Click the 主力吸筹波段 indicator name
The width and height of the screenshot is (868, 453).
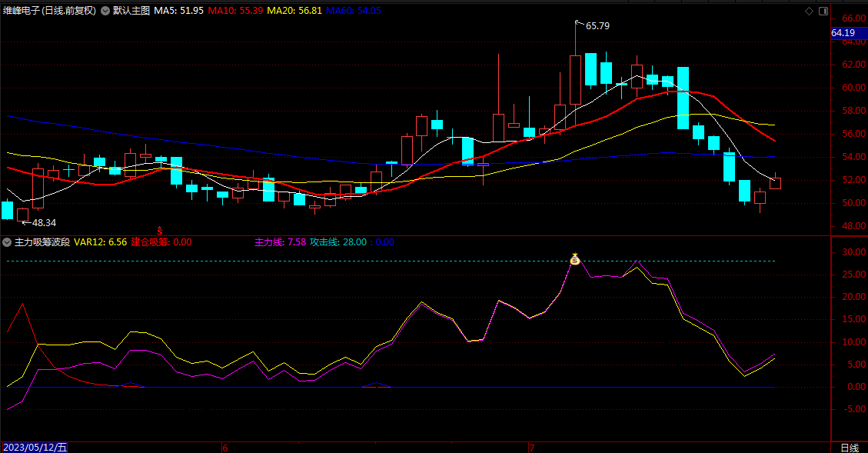[42, 242]
